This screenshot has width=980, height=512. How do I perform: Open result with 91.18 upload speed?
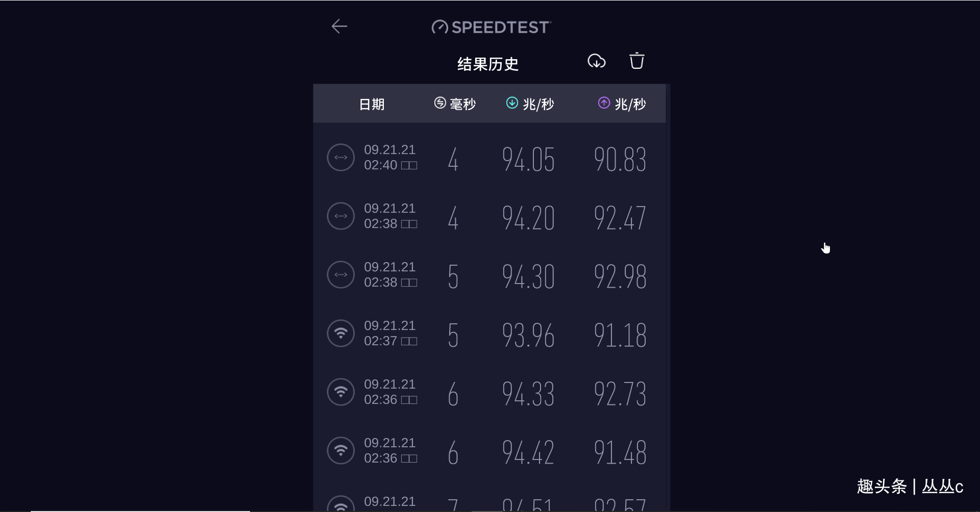click(x=489, y=334)
